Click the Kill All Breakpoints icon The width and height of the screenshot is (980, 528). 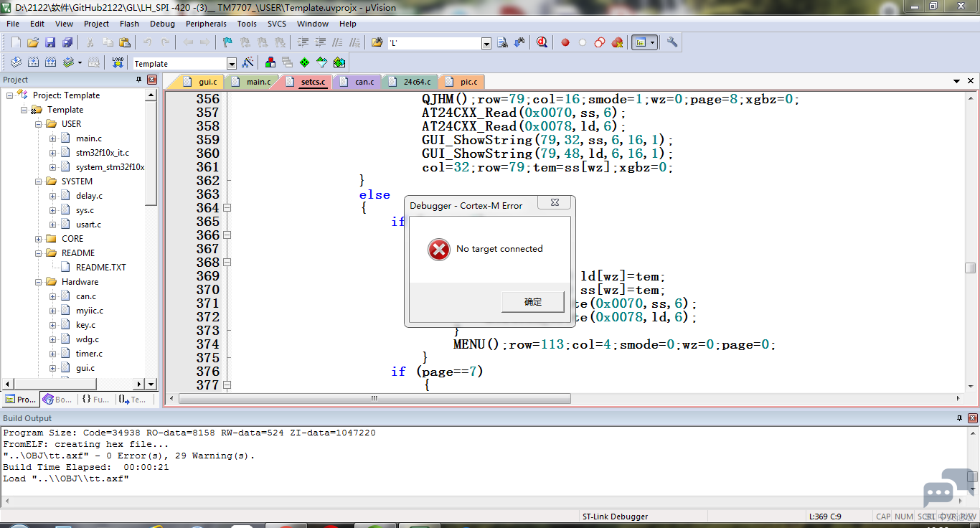click(x=617, y=43)
